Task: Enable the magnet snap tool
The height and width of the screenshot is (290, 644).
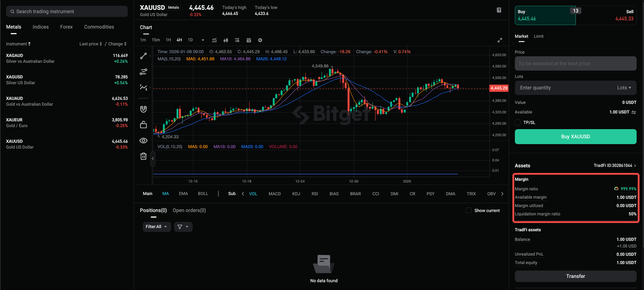Action: (143, 109)
